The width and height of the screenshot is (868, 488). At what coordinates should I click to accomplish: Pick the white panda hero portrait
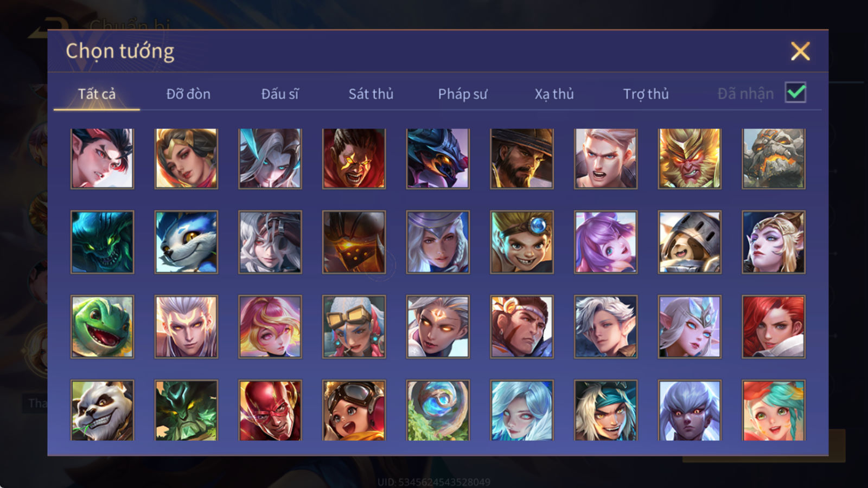pos(102,410)
